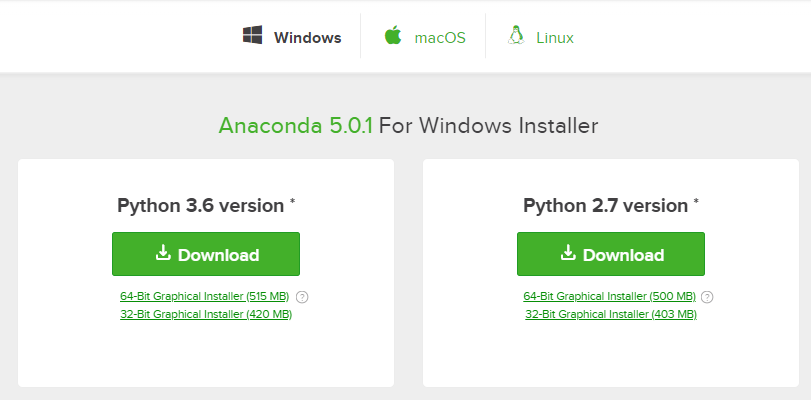Open the 32-Bit Graphical Installer (403 MB) link
811x400 pixels.
pos(610,314)
